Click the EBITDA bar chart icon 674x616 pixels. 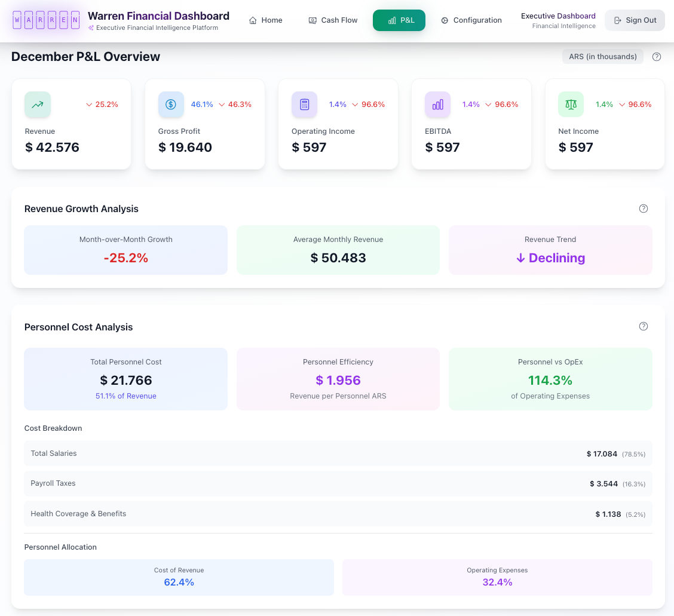point(437,105)
